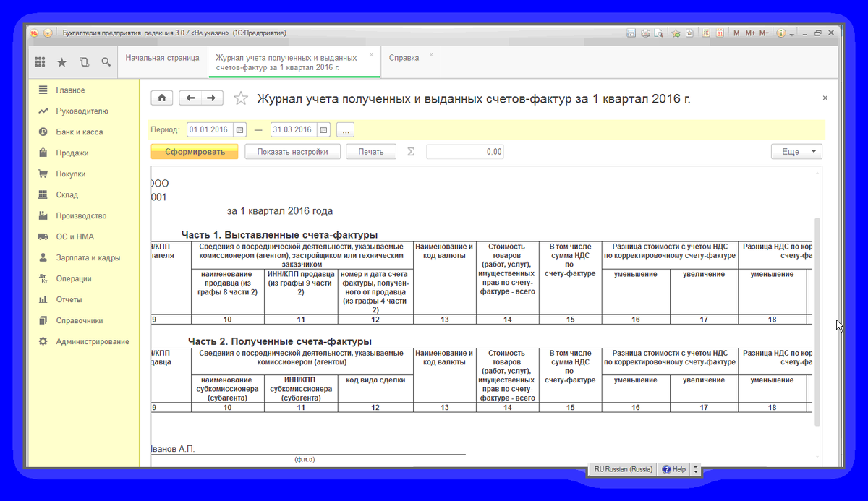
Task: Click the M memory button
Action: tap(736, 33)
